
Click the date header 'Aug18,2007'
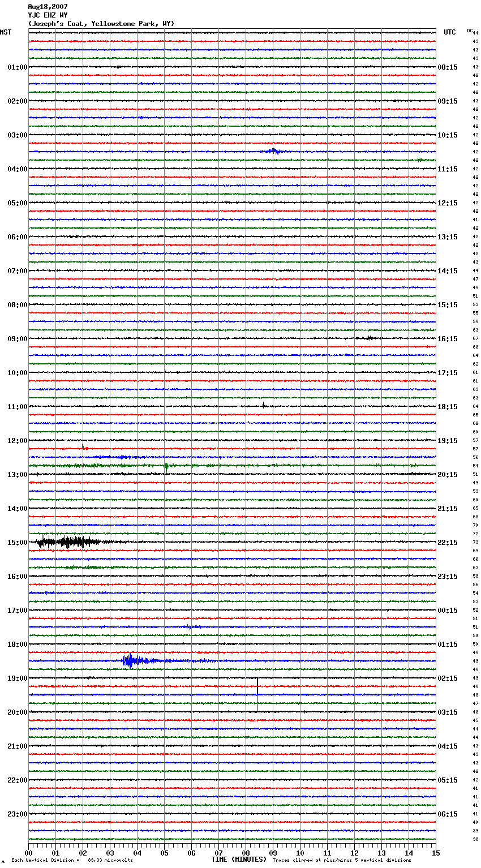point(48,7)
